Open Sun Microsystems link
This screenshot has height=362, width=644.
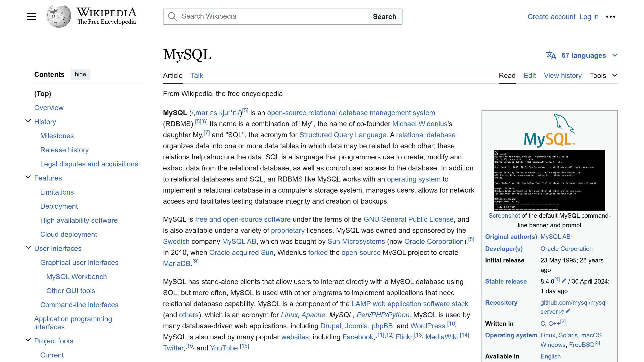356,241
